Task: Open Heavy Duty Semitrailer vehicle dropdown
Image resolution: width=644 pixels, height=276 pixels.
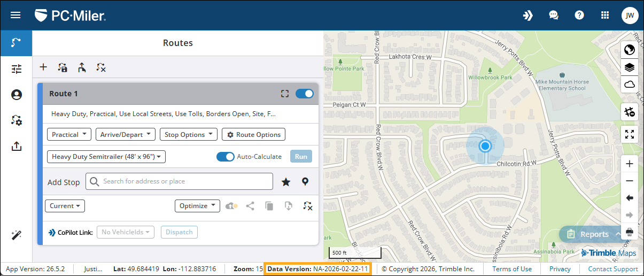Action: [x=106, y=157]
